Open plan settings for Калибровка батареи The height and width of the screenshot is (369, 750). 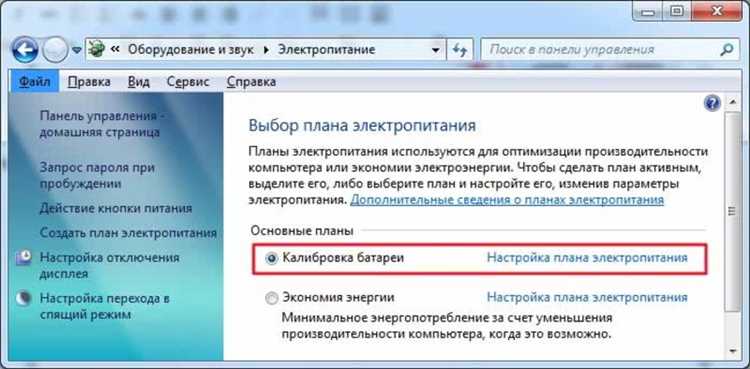click(587, 257)
